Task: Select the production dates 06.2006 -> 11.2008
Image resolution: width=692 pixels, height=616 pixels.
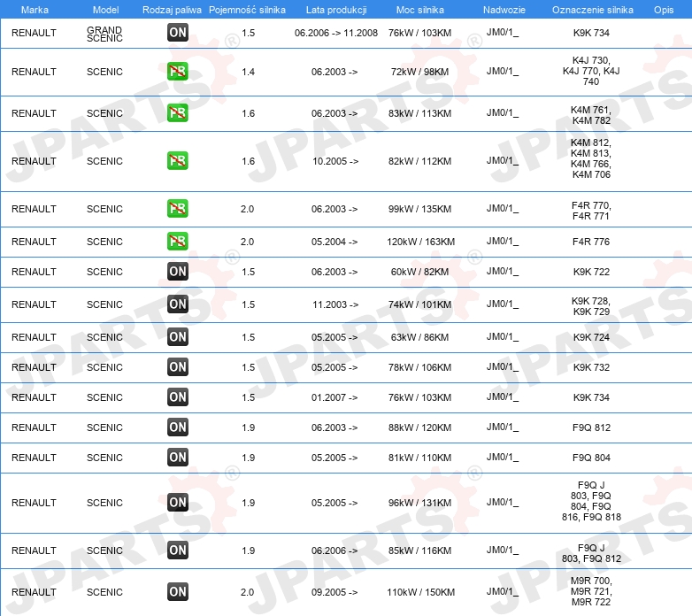Action: [x=336, y=33]
